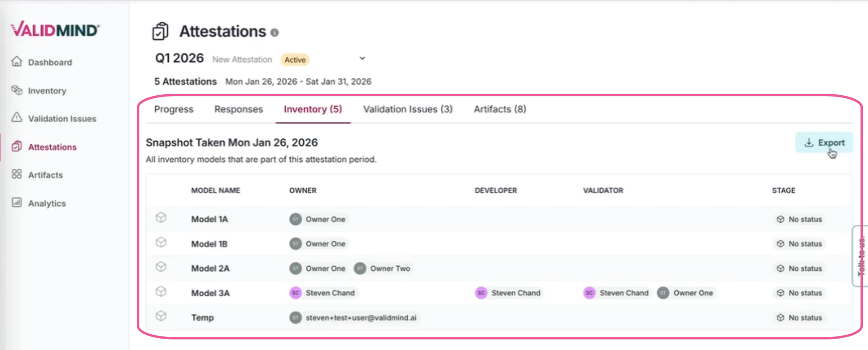
Task: Open Dashboard via the home icon
Action: coord(17,62)
